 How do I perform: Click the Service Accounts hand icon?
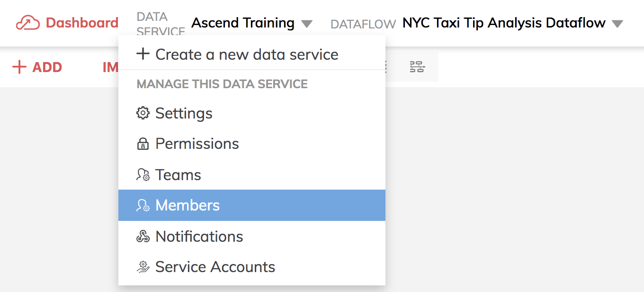coord(143,267)
